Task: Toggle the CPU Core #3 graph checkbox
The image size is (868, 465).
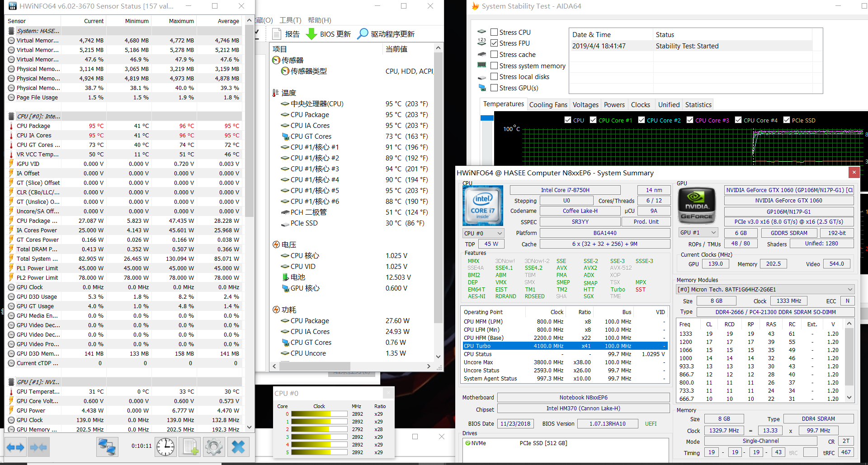Action: point(689,120)
